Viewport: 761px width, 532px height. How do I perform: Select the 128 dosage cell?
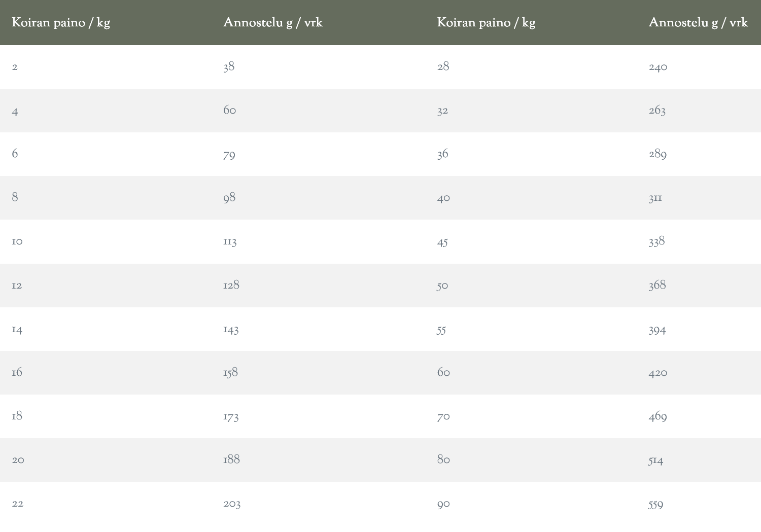[231, 285]
